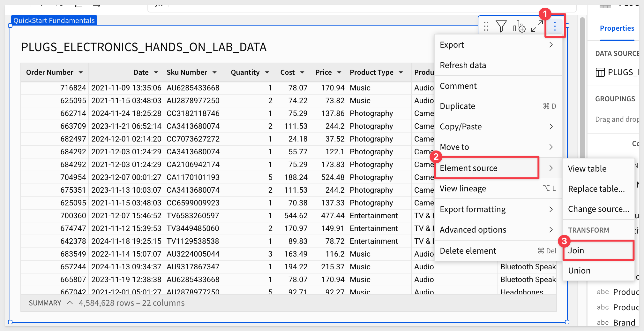Open the three-dot more options menu
Screen dimensions: 644x331
[555, 26]
